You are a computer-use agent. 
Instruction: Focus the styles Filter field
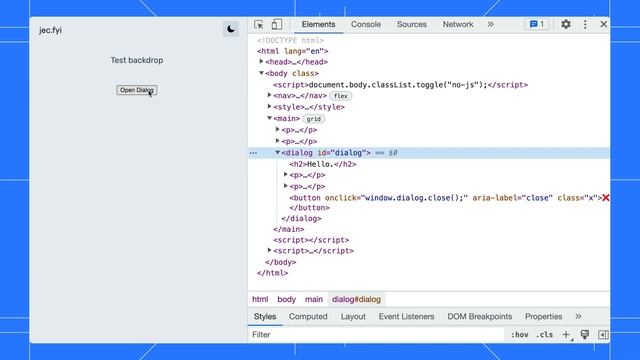376,335
